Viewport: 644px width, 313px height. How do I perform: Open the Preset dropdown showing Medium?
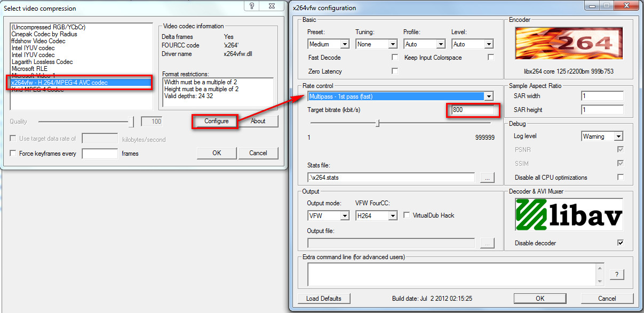click(329, 44)
